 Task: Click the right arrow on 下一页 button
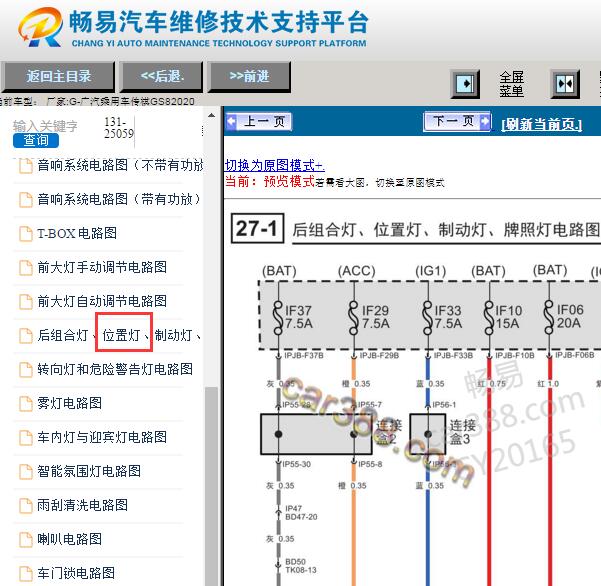(x=484, y=121)
